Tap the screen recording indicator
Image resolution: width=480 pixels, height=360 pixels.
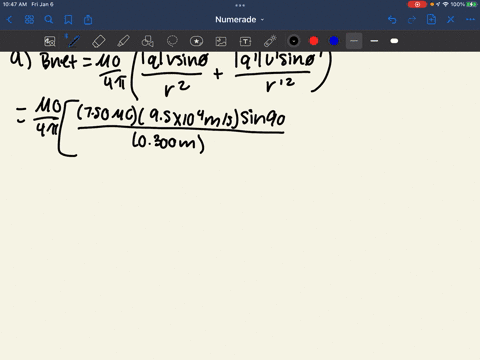click(417, 4)
